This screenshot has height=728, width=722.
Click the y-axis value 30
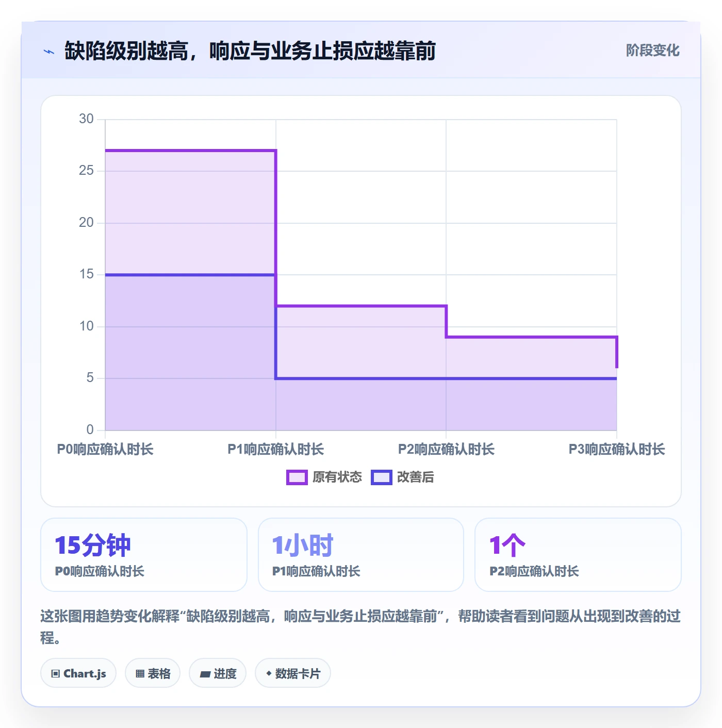86,119
